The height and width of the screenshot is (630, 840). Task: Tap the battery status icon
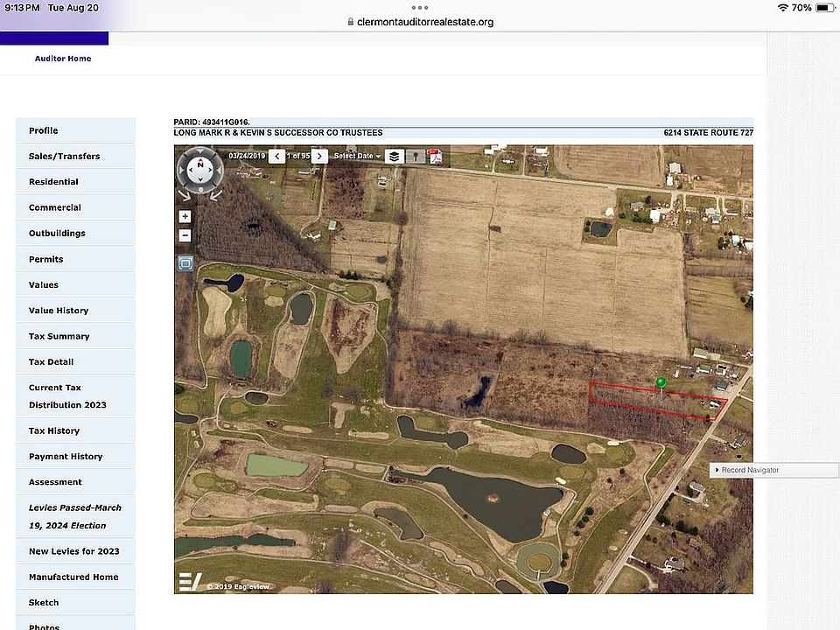point(824,8)
